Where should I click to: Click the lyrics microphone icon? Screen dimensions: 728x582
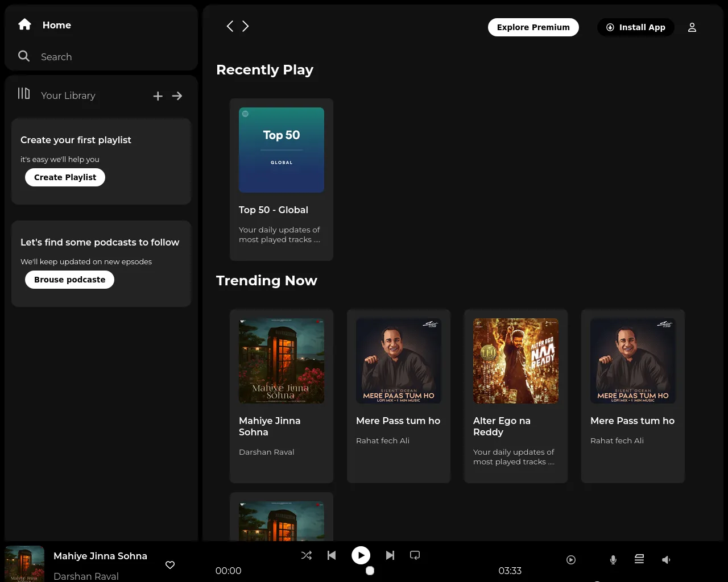coord(613,560)
